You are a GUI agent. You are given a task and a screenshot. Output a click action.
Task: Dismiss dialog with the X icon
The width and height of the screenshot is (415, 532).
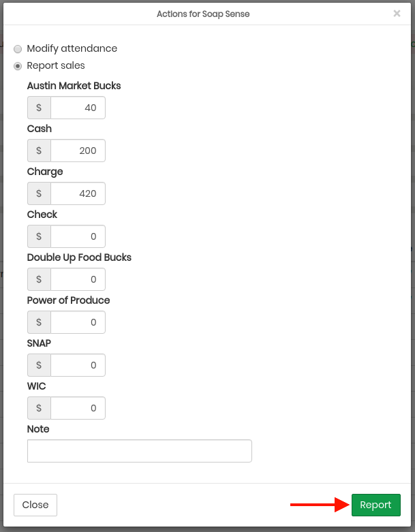tap(397, 14)
